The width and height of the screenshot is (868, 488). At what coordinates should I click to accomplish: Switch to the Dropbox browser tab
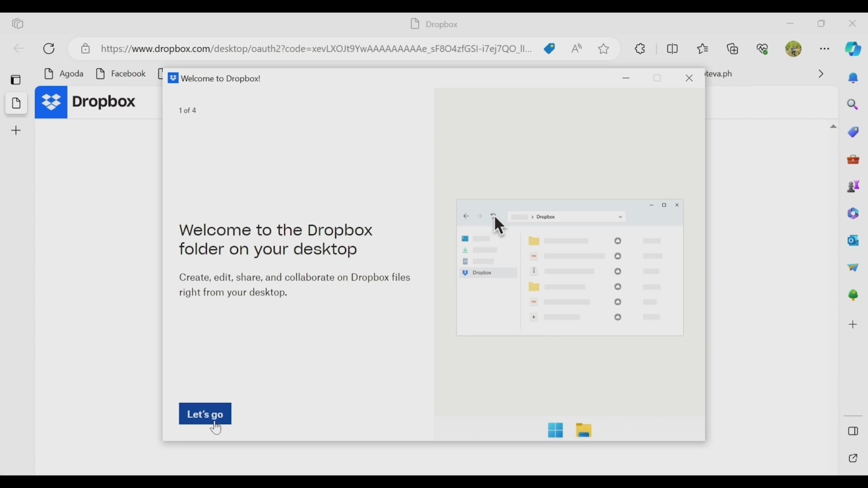click(433, 24)
